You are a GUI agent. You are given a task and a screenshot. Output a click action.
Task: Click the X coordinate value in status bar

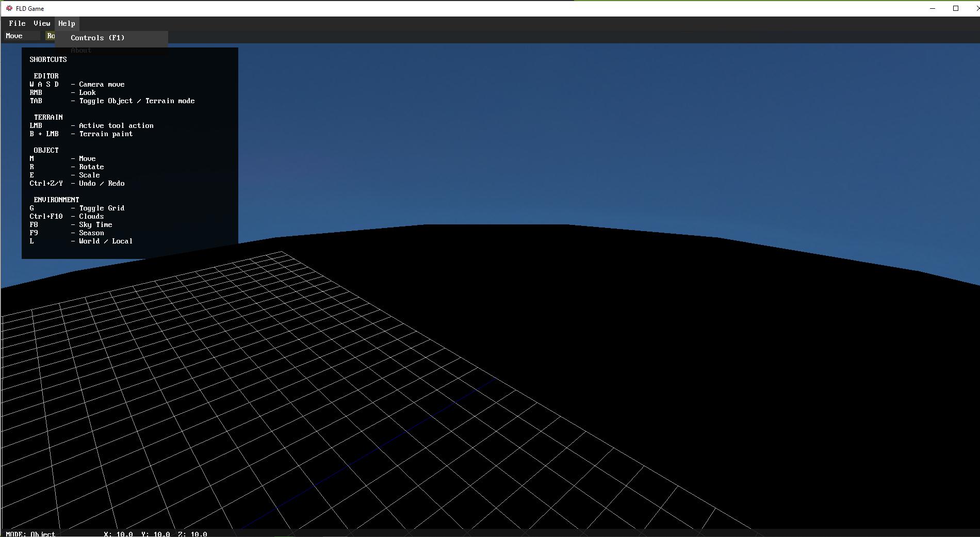coord(118,534)
